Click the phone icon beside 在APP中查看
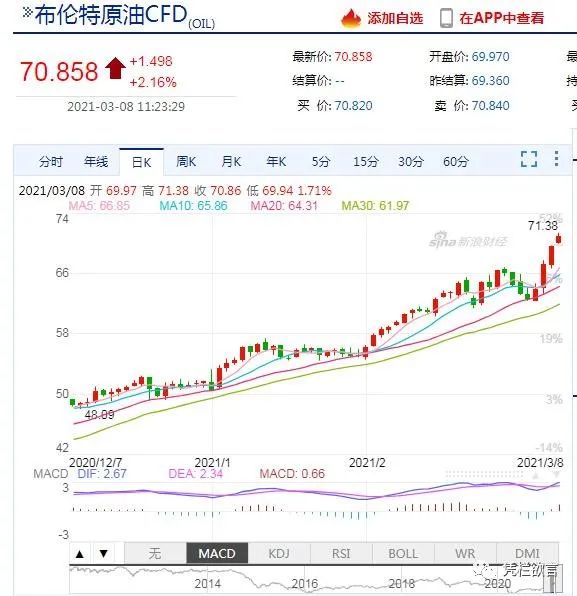 coord(446,18)
